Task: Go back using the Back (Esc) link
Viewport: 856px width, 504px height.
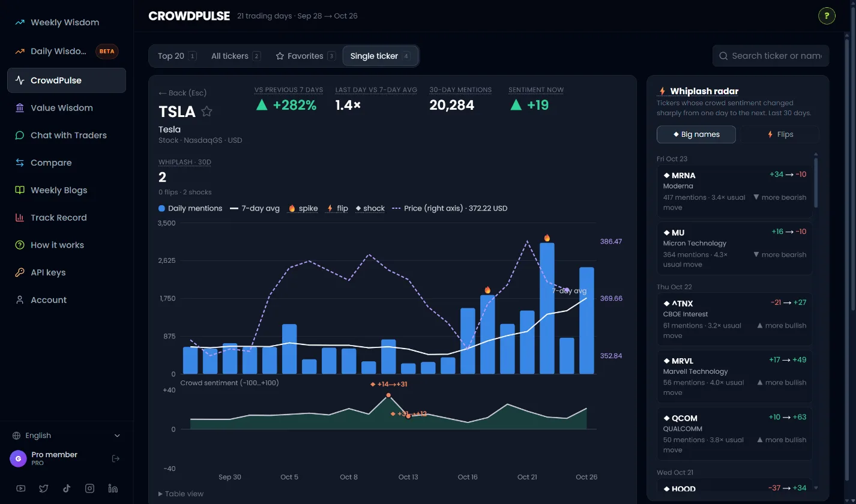Action: pos(182,93)
